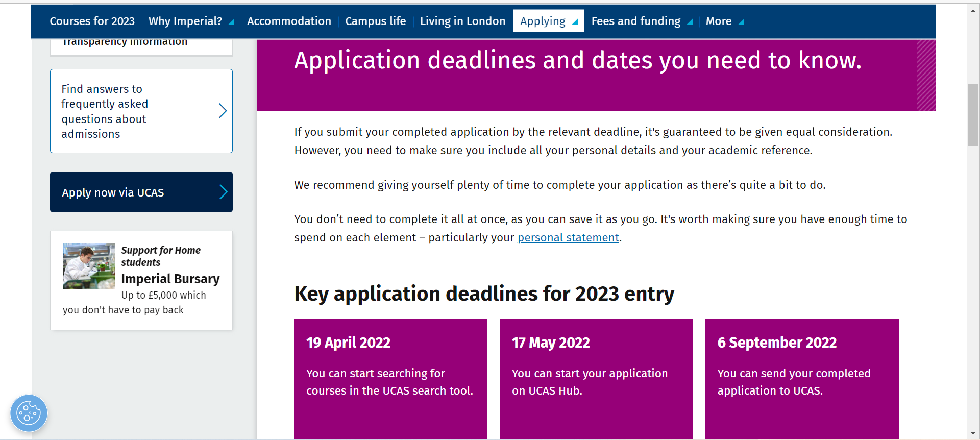
Task: Go to the Accommodation menu item
Action: [289, 21]
